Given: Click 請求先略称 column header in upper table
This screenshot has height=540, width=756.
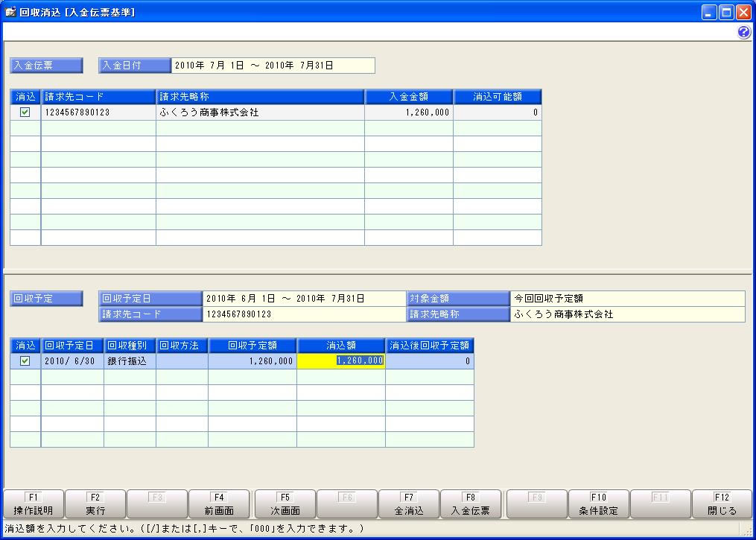Looking at the screenshot, I should 261,97.
